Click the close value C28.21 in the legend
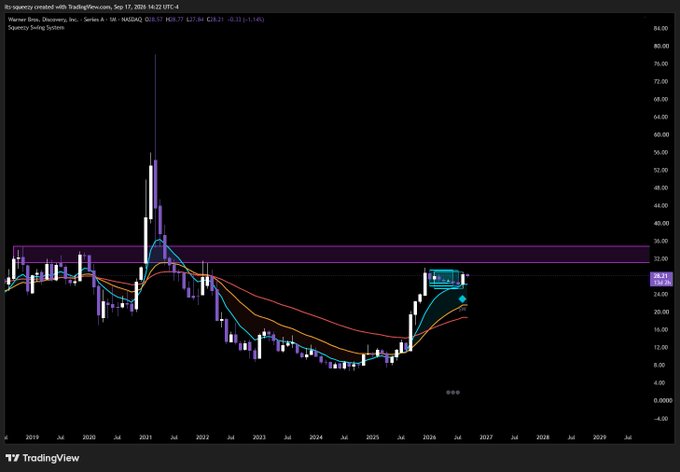 tap(215, 20)
